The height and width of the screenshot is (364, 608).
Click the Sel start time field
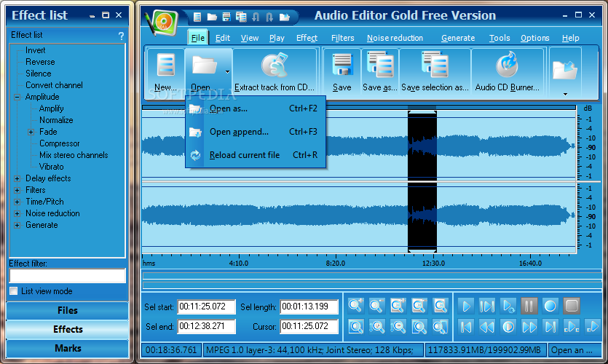coord(206,306)
